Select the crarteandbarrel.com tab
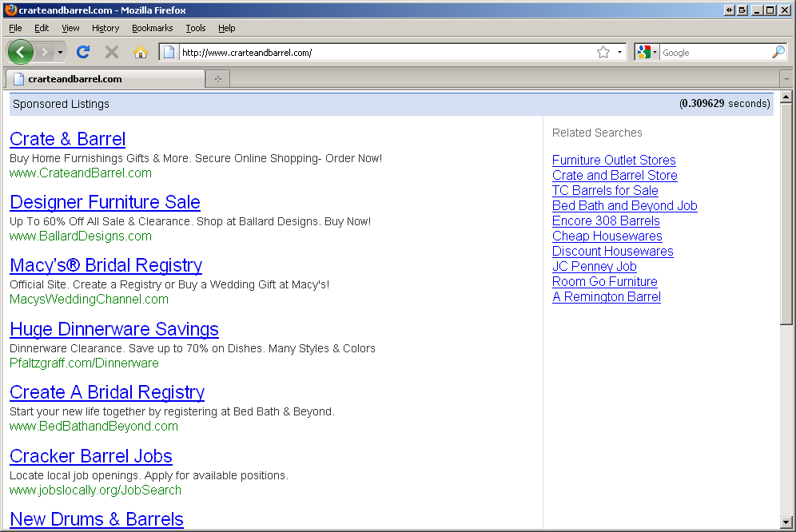The width and height of the screenshot is (796, 532). (105, 79)
